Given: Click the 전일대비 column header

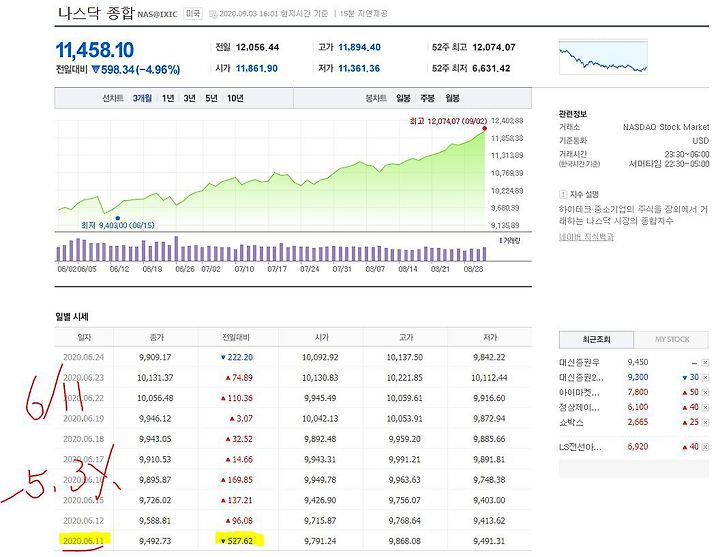Looking at the screenshot, I should click(236, 338).
